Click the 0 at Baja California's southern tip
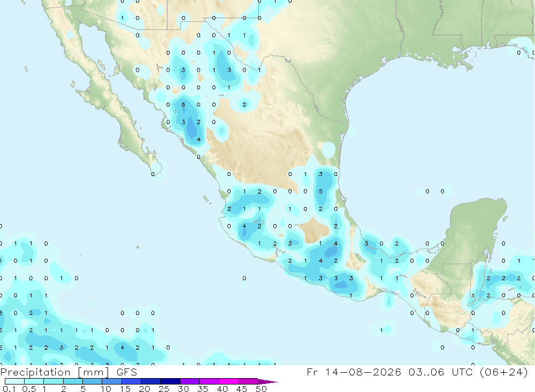Screen dimensions: 535x392 [153, 174]
